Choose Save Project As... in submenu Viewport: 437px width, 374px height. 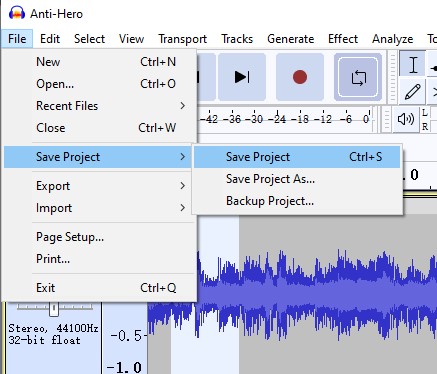coord(297,179)
